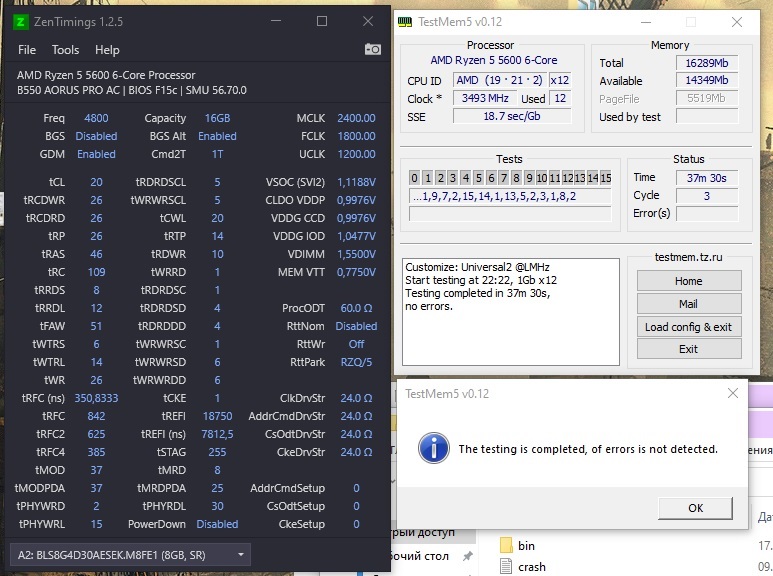Click the Home button in TestMem5
Viewport: 773px width, 576px height.
pyautogui.click(x=689, y=281)
